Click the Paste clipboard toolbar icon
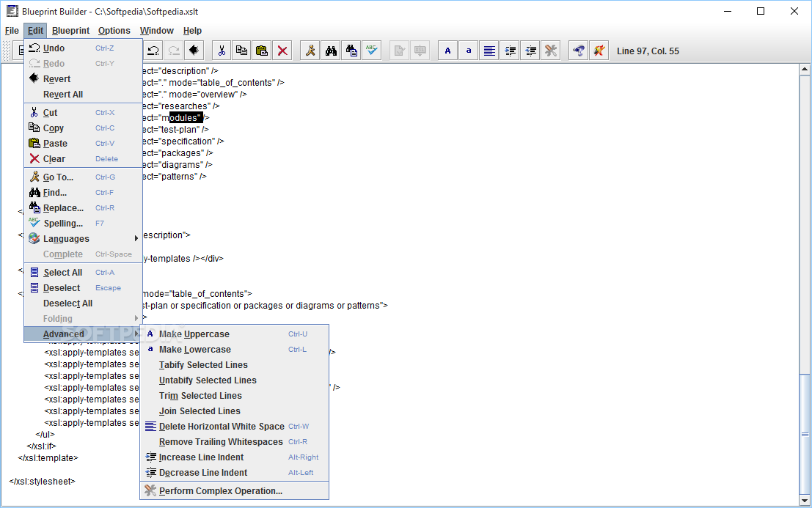 (262, 51)
